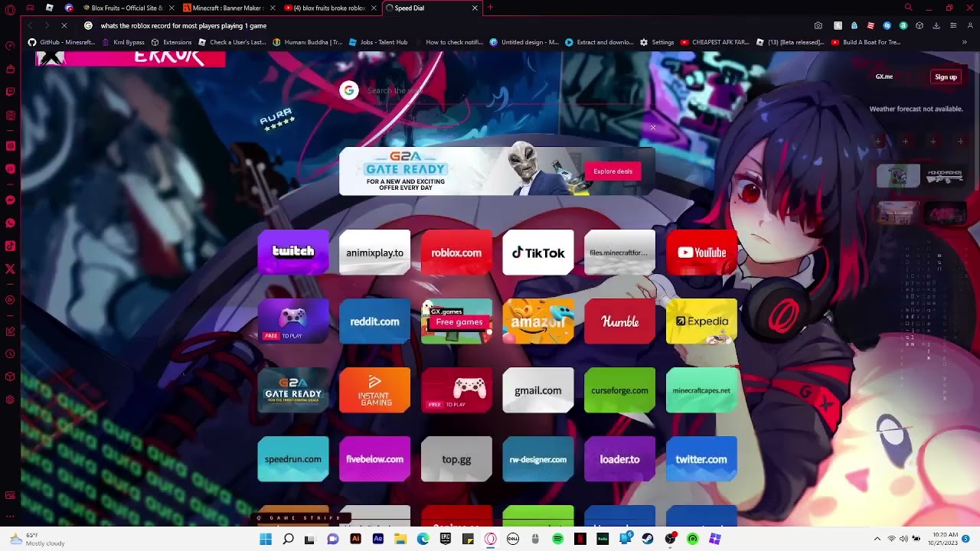Screen dimensions: 980x551
Task: Click the address bar with the roblox query
Action: pyautogui.click(x=444, y=26)
